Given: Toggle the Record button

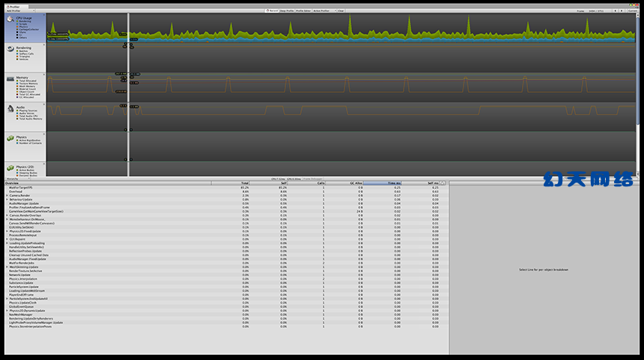Looking at the screenshot, I should (x=272, y=10).
